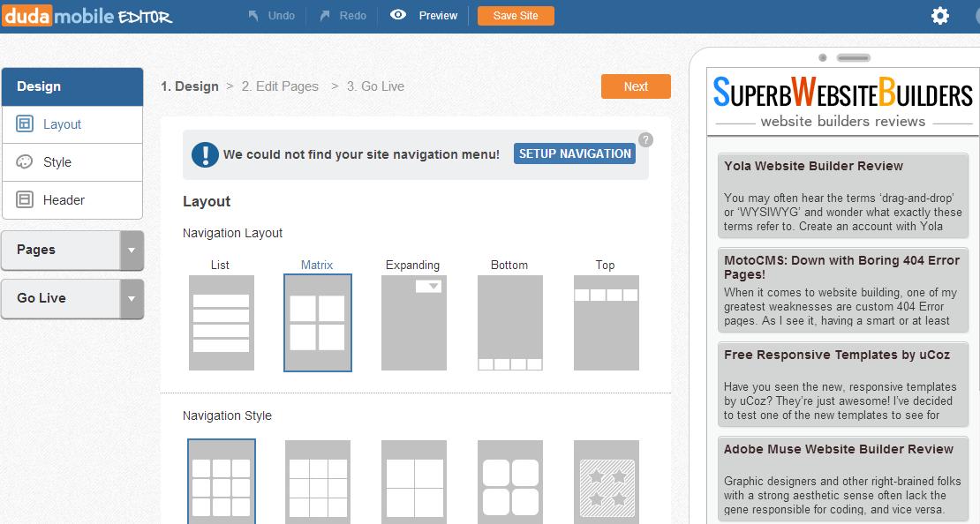
Task: Expand the Pages dropdown arrow
Action: coord(132,250)
